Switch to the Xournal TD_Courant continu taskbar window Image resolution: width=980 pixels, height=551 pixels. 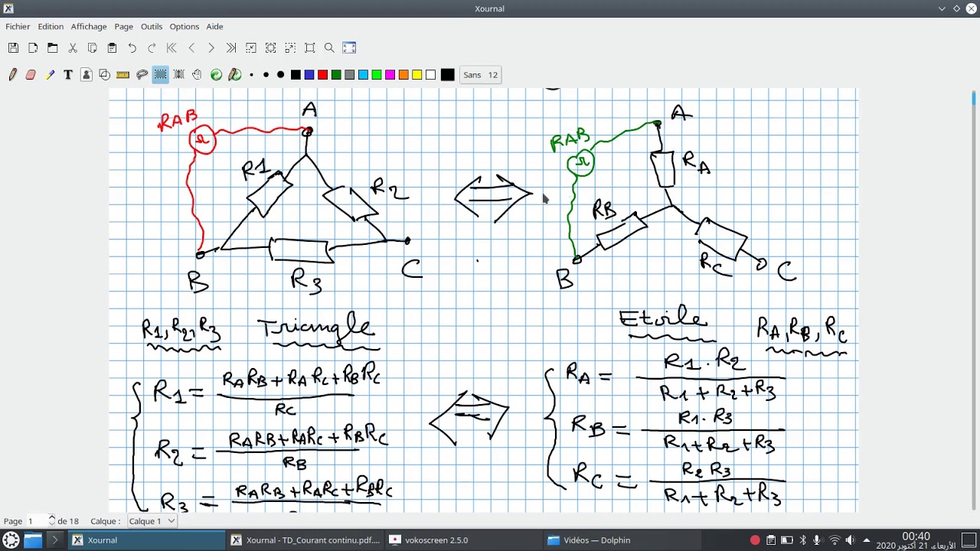(305, 540)
